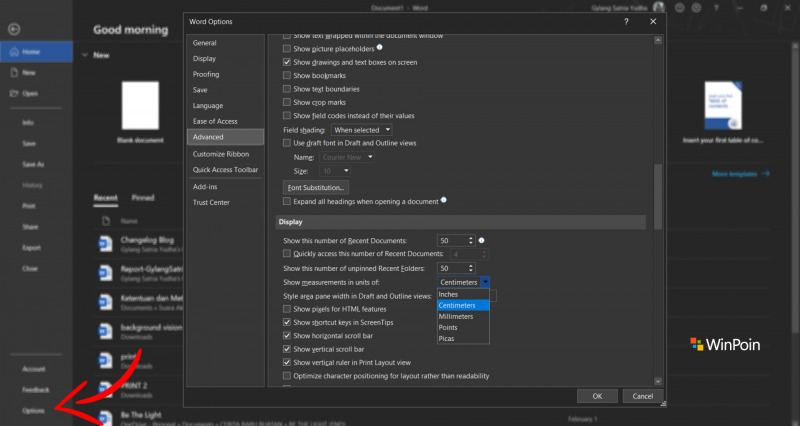Click the options pane vertical scrollbar thumb
The width and height of the screenshot is (800, 426).
click(x=658, y=196)
